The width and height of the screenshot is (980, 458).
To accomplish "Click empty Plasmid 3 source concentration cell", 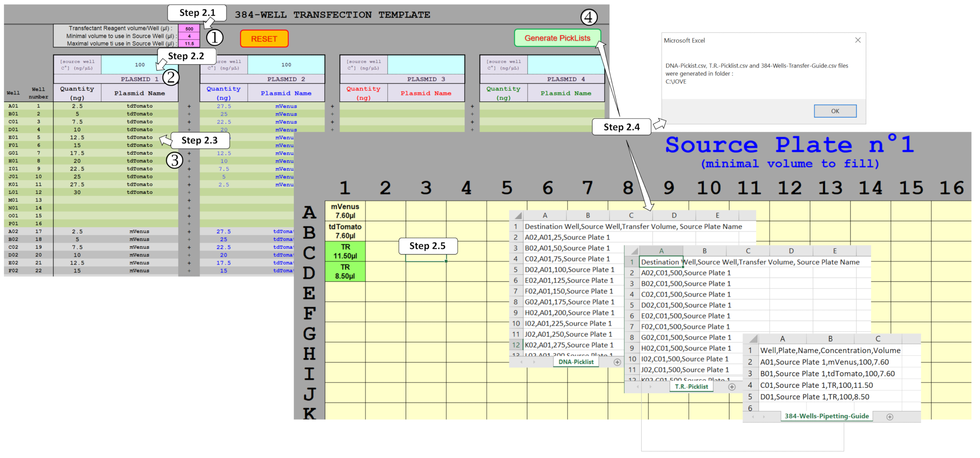I will (426, 65).
